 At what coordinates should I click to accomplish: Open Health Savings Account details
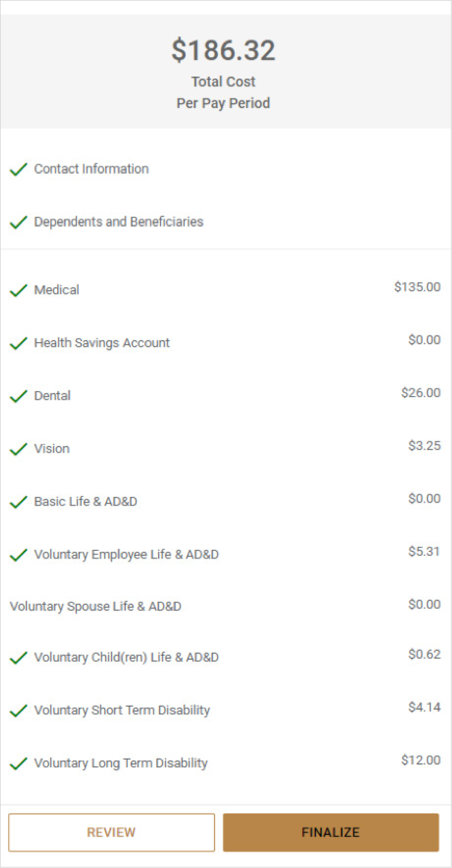click(x=102, y=343)
